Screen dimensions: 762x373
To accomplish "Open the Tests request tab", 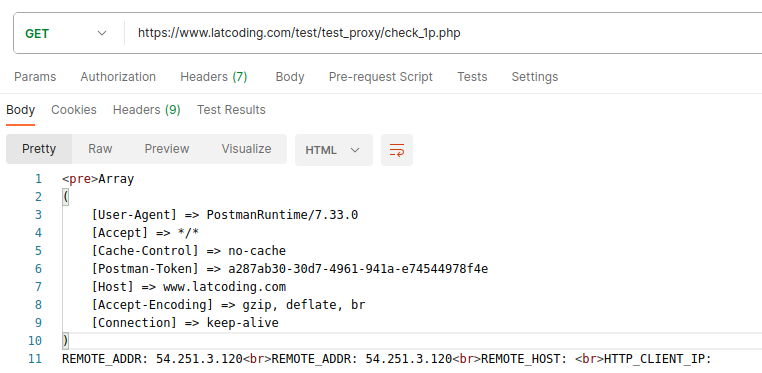I will tap(472, 77).
